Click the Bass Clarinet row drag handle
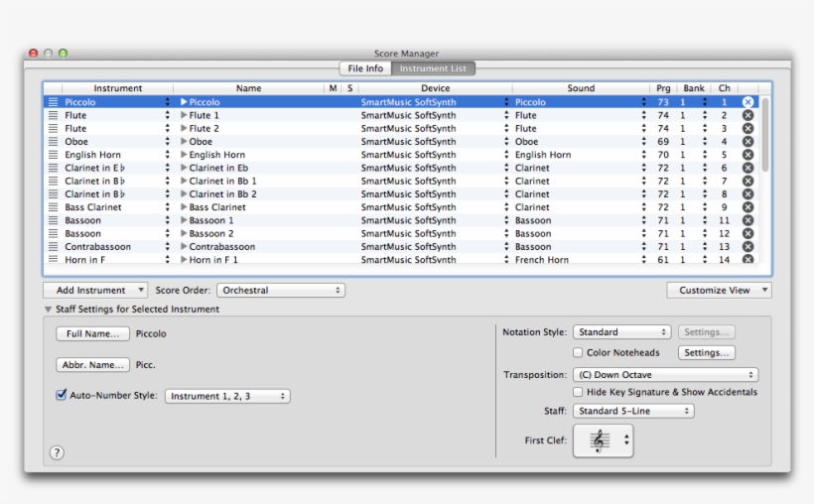 pyautogui.click(x=53, y=207)
